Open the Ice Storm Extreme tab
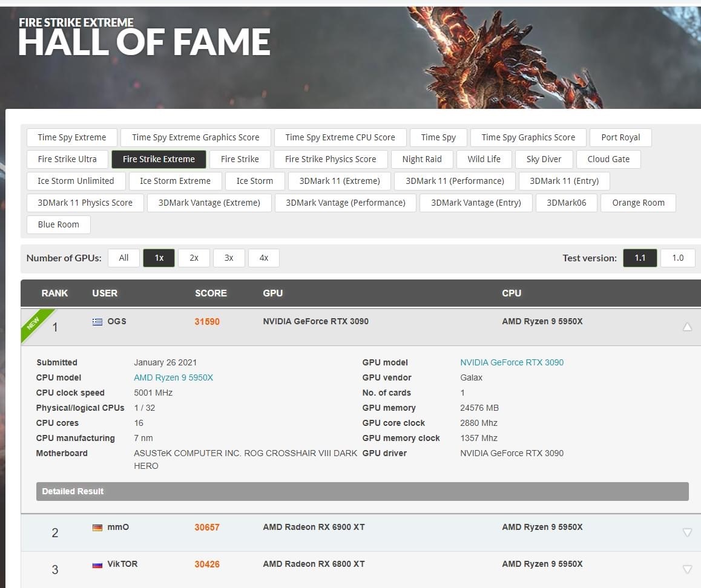 tap(176, 181)
